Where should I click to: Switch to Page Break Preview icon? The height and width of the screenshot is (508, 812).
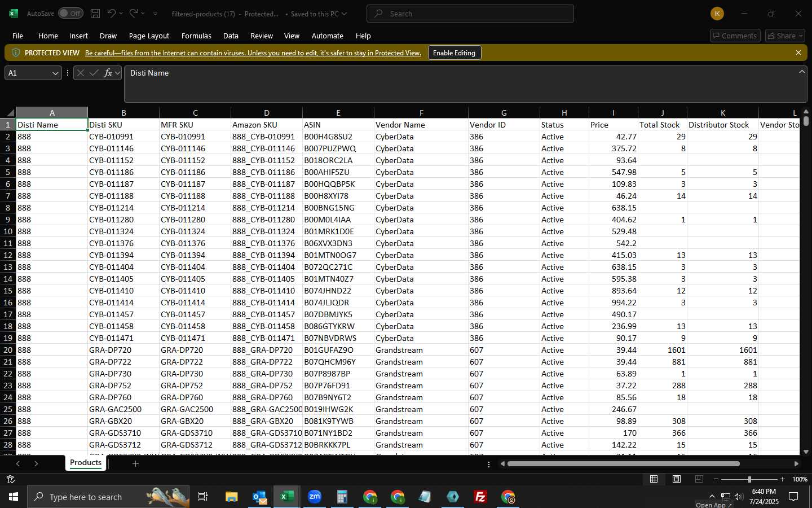click(699, 479)
